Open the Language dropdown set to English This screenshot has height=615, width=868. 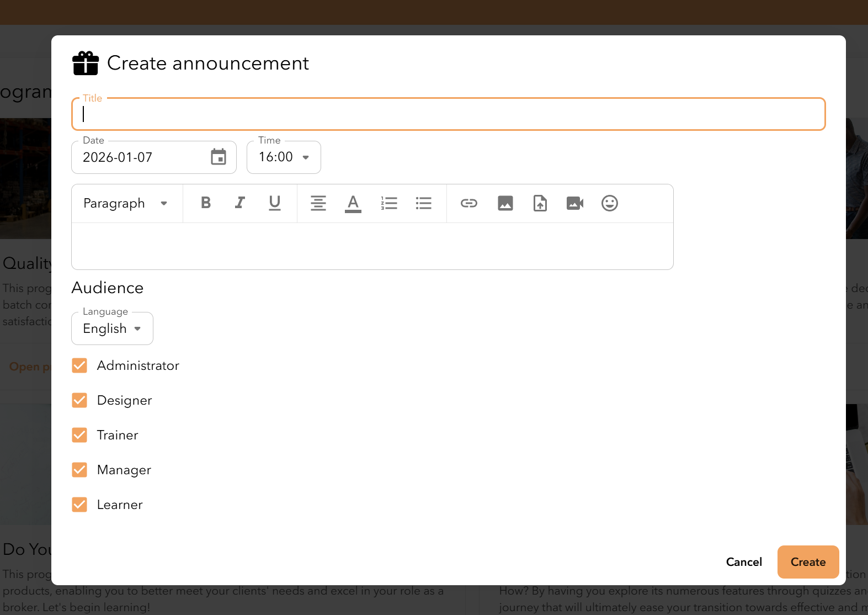coord(112,328)
